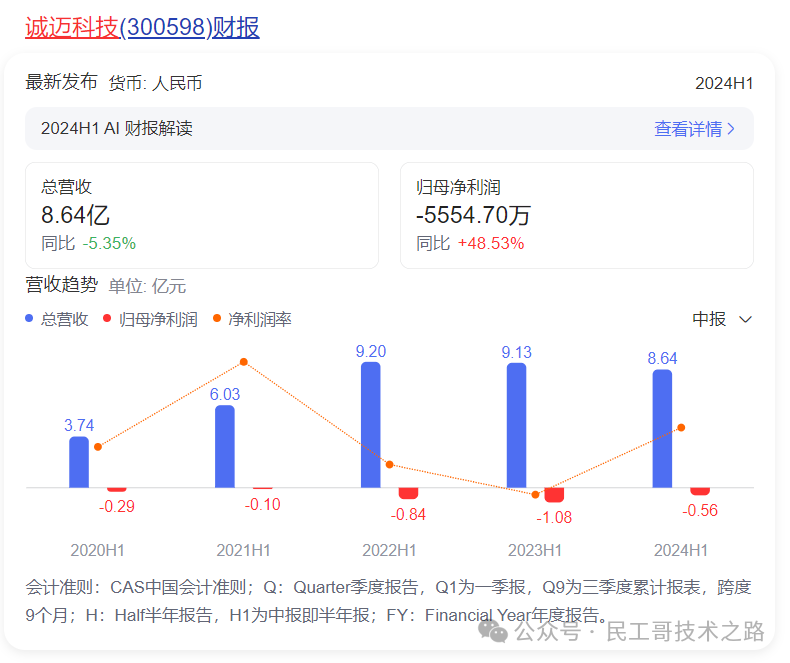Click the 同比 -5.35% revenue change text

point(89,243)
